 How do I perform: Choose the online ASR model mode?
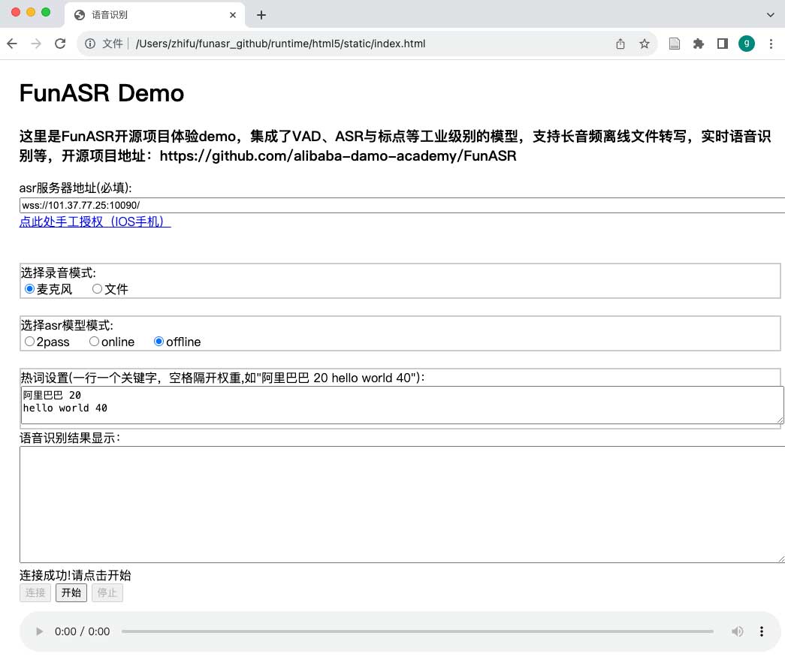95,342
